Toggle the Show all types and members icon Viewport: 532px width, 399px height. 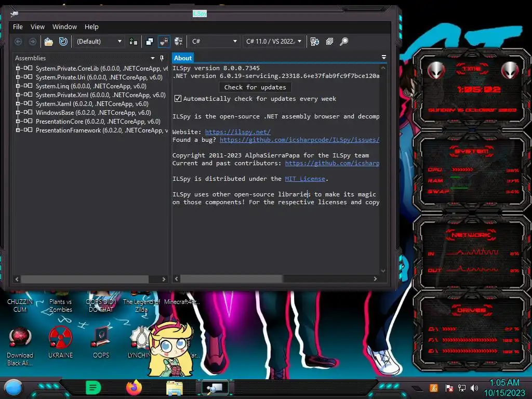click(179, 42)
